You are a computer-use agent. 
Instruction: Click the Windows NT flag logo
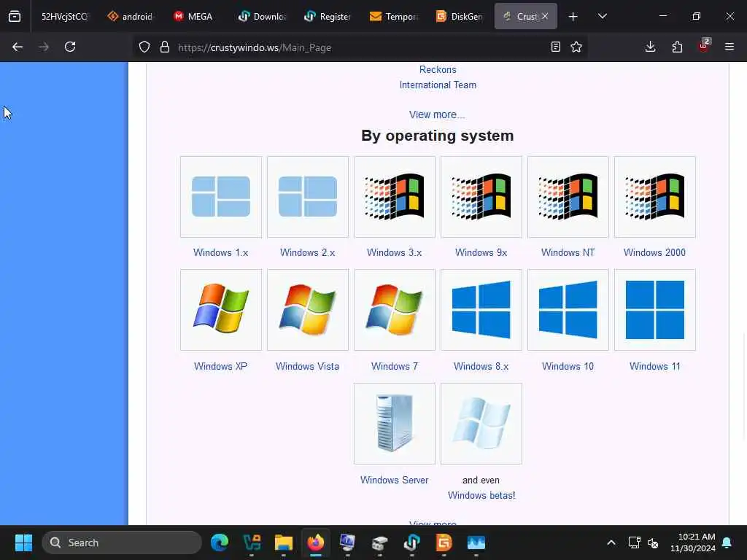click(568, 197)
